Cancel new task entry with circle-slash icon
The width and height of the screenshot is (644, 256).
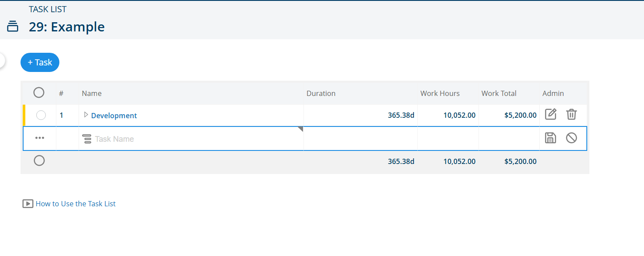tap(571, 138)
